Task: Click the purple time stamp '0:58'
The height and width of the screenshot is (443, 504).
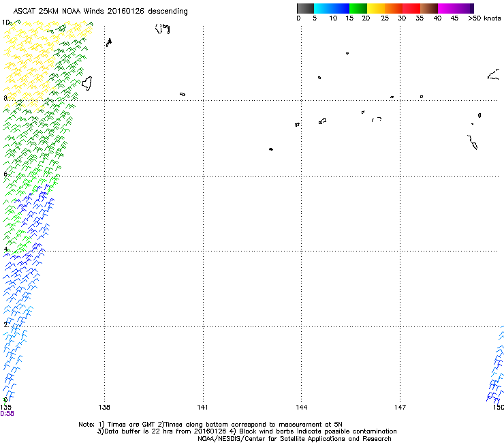Action: pyautogui.click(x=7, y=414)
